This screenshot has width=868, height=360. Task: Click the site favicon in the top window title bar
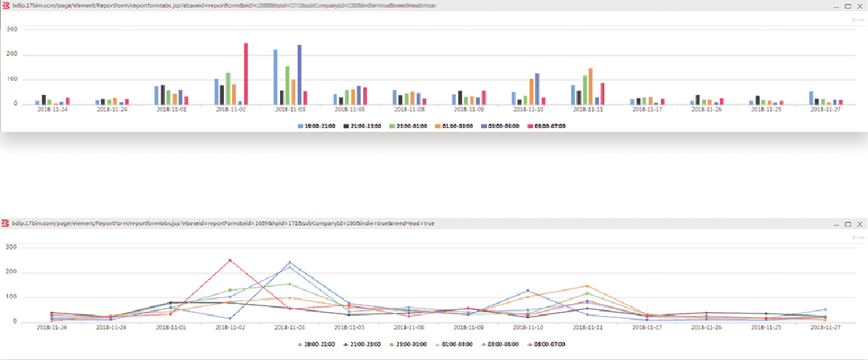[x=6, y=5]
